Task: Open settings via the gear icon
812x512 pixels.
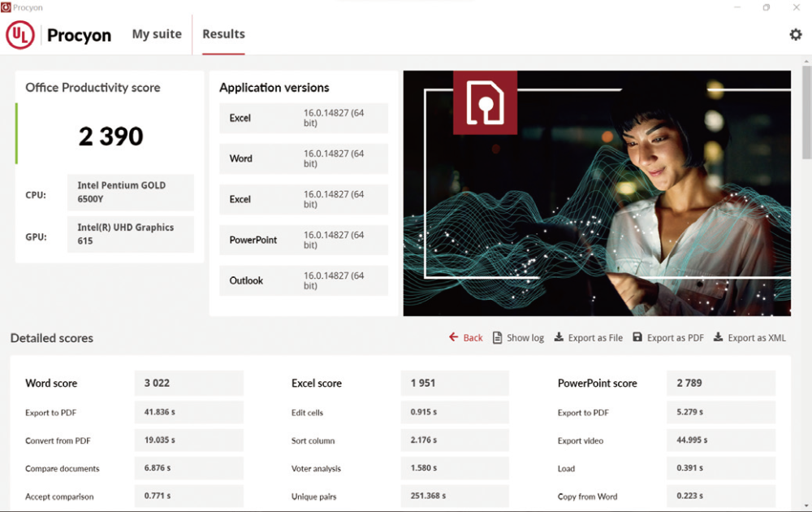Action: [x=795, y=34]
